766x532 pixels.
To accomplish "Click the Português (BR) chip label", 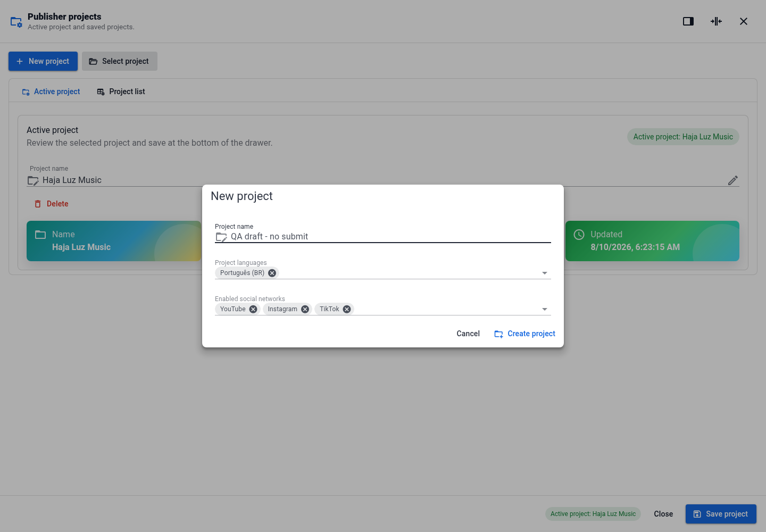I will tap(242, 273).
